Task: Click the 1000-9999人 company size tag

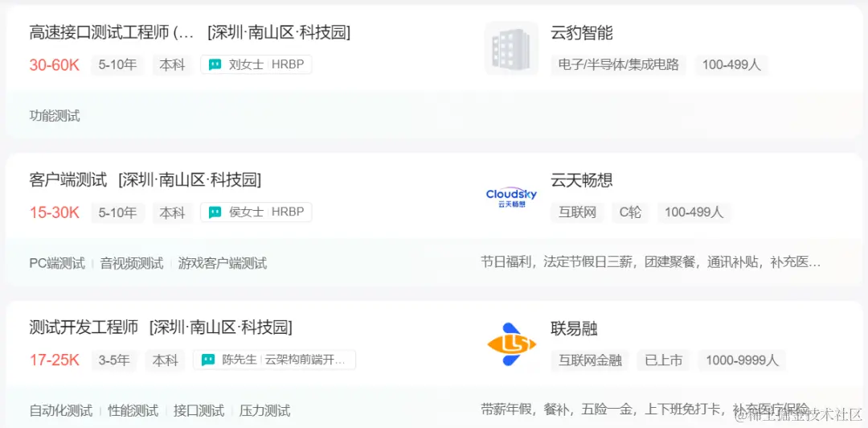Action: tap(742, 360)
